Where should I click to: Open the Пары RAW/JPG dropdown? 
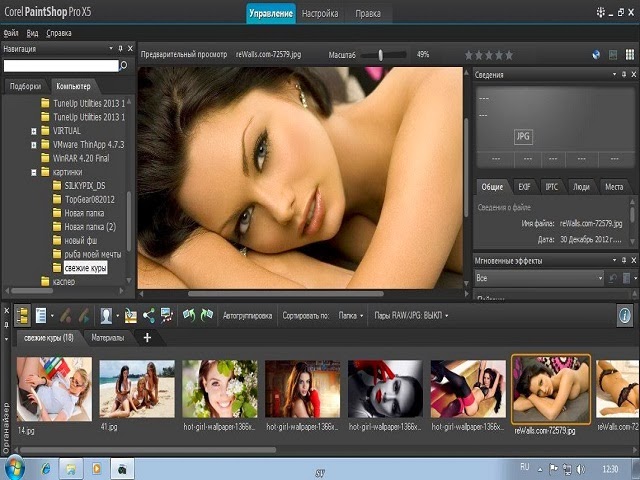coord(411,316)
